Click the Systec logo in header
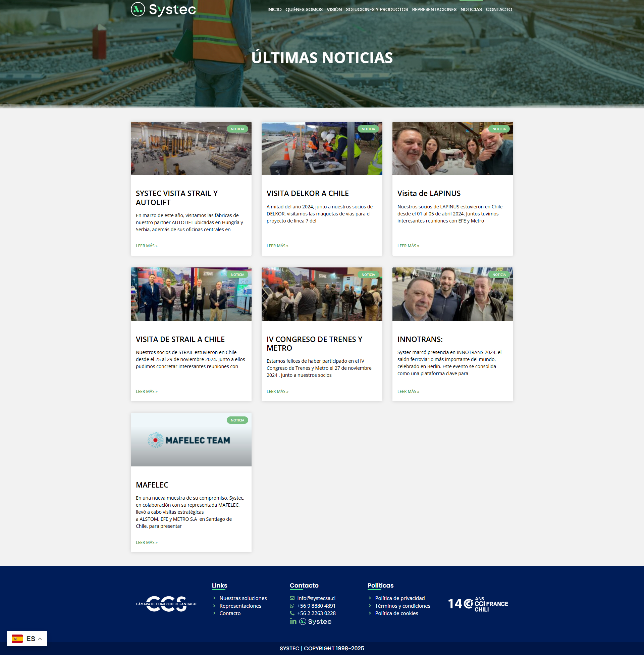The width and height of the screenshot is (644, 655). (x=163, y=9)
